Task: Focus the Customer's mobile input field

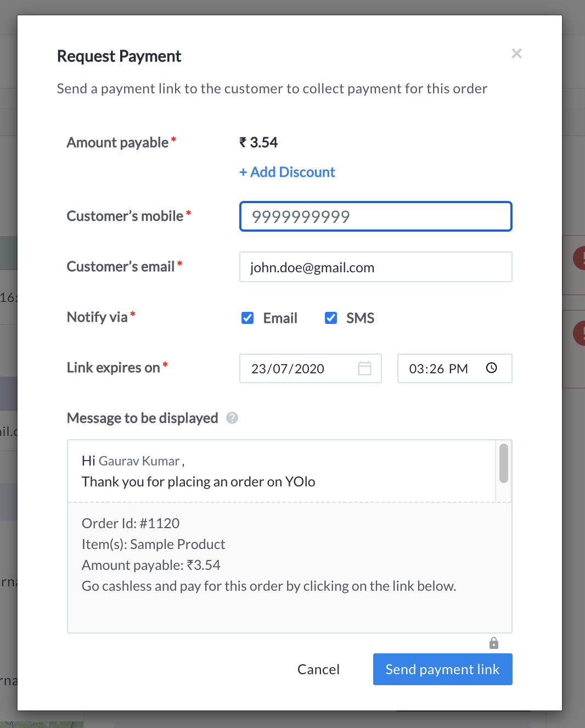Action: pos(376,216)
